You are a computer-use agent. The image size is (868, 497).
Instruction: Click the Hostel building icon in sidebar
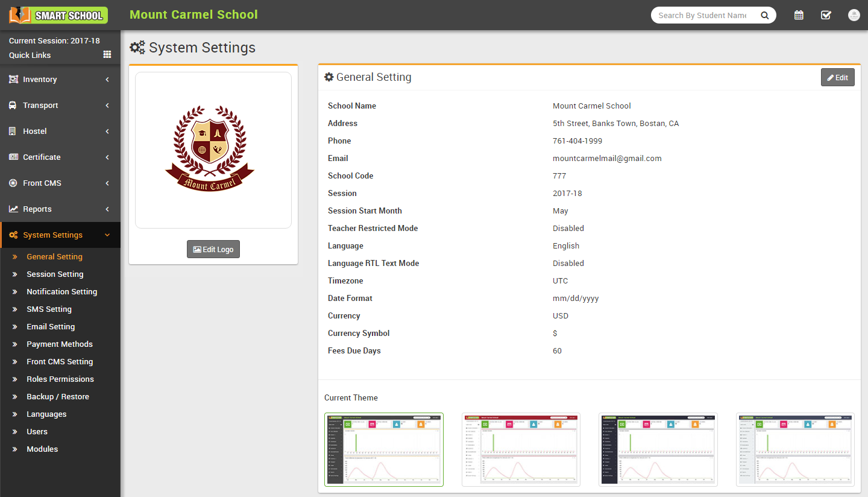(x=13, y=131)
